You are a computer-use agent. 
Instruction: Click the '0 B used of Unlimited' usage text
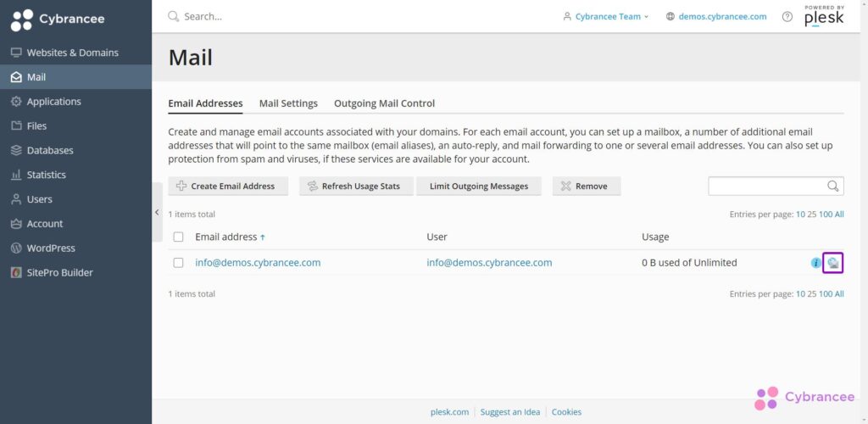689,263
